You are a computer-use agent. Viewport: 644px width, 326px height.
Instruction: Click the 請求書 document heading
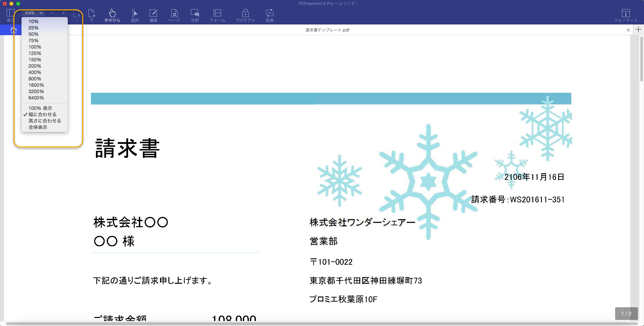point(127,148)
